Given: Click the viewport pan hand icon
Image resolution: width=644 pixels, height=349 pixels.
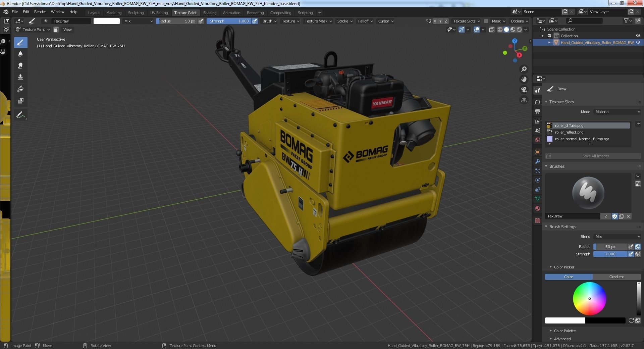Looking at the screenshot, I should [524, 79].
